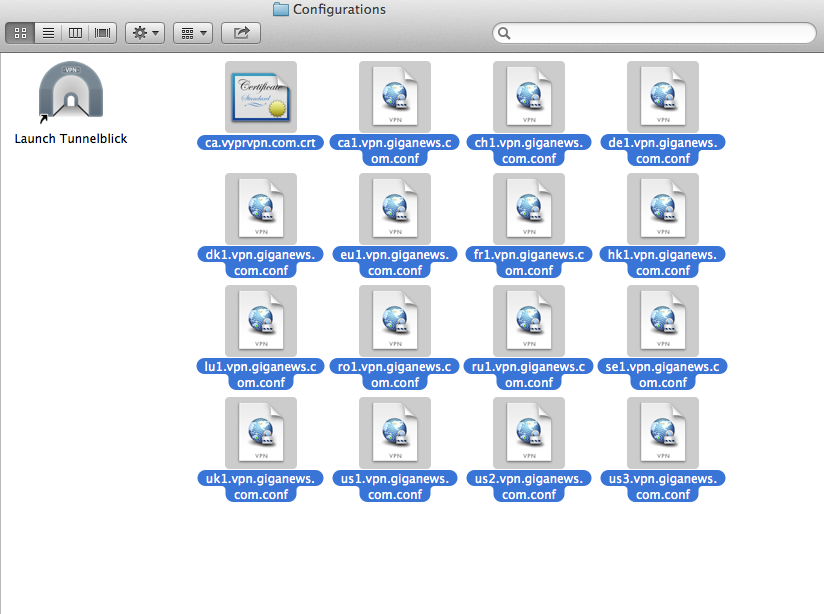The width and height of the screenshot is (824, 614).
Task: Click the us3.vpn.giganews.com.conf file name
Action: 663,486
